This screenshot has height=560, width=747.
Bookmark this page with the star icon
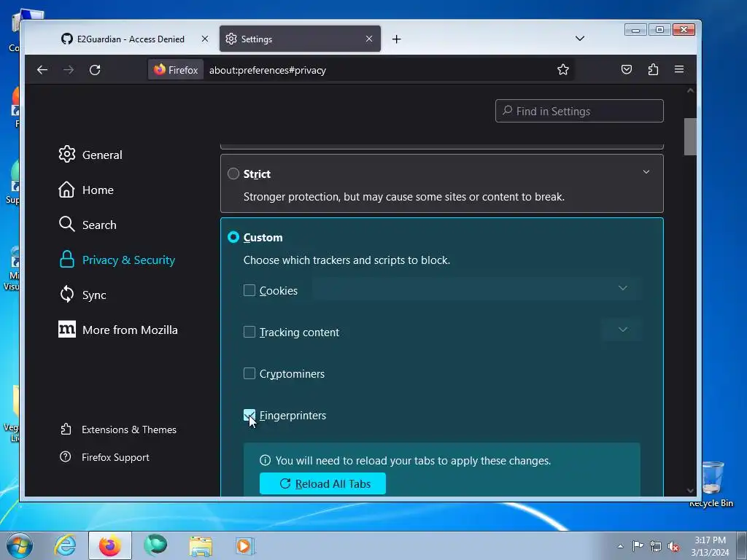(x=563, y=69)
